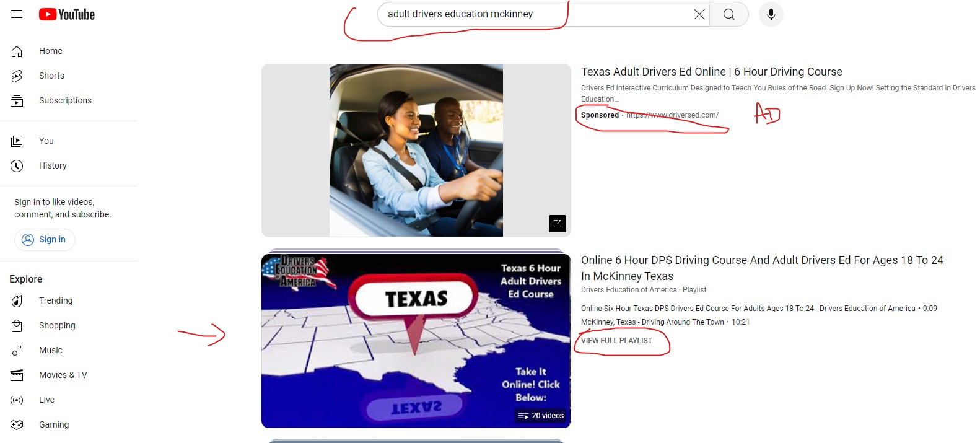
Task: Open Shorts from the sidebar
Action: click(51, 76)
